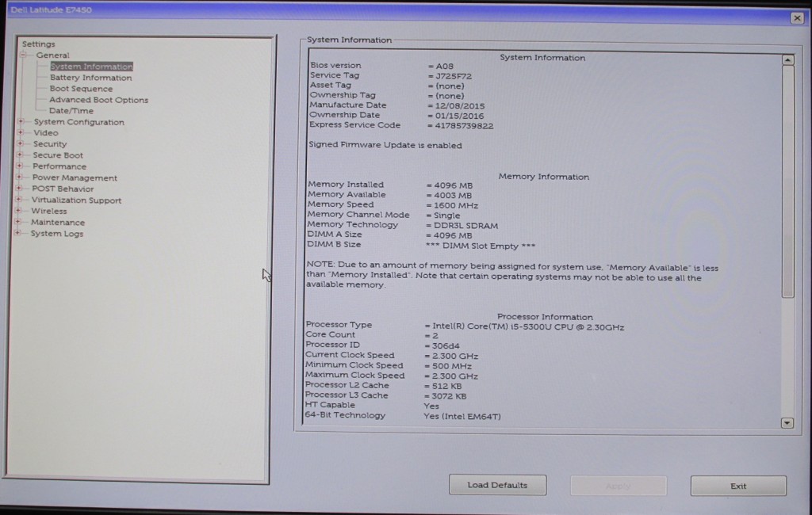Expand the Secure Boot node

tap(20, 154)
